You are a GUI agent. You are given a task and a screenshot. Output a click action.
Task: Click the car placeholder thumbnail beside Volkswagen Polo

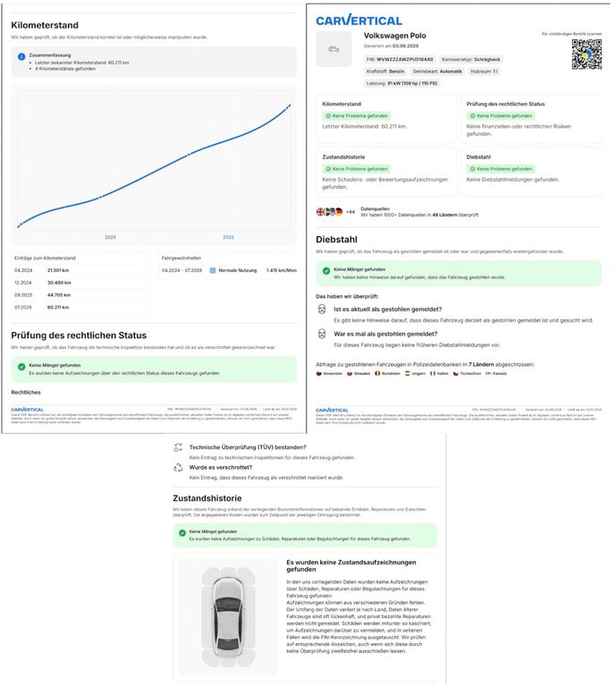333,49
